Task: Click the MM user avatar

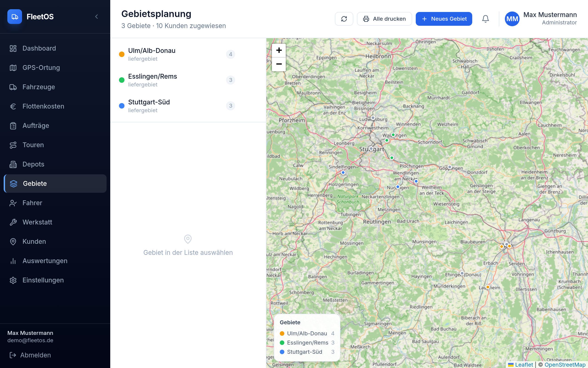Action: [x=512, y=19]
